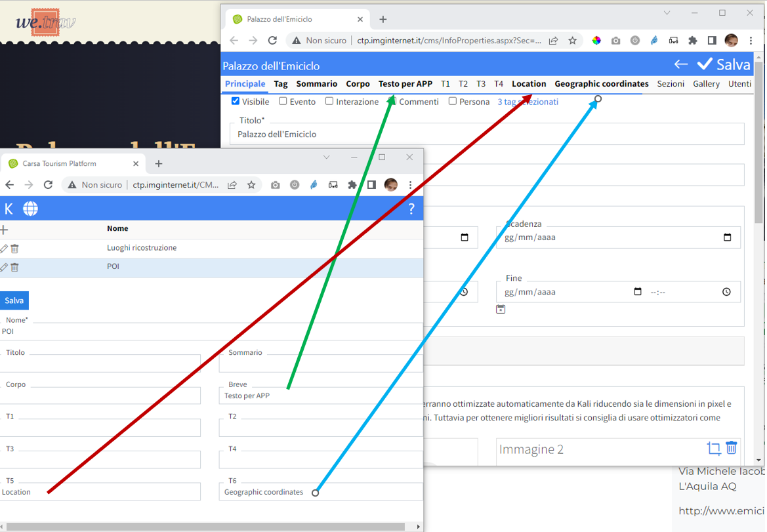Open the Location tab

click(x=529, y=83)
